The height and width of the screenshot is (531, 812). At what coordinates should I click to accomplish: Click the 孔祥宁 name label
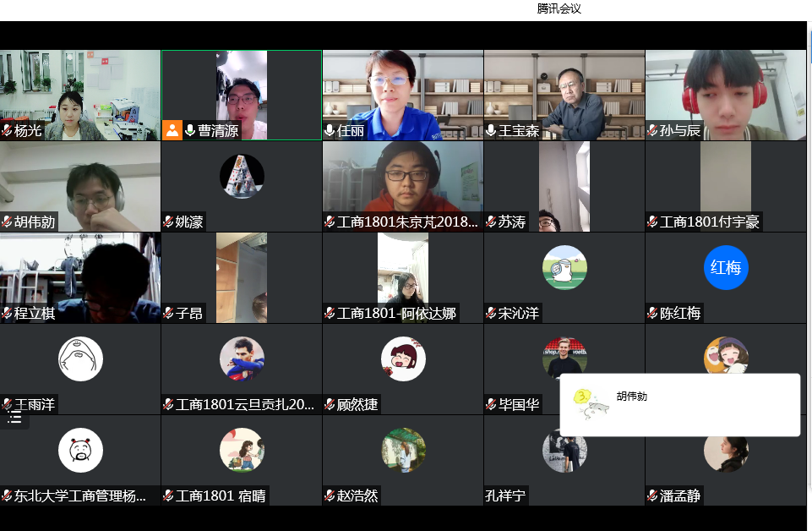pos(506,496)
